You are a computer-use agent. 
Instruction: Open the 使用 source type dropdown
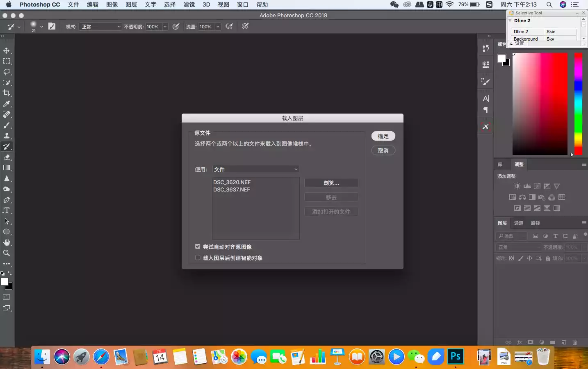click(255, 169)
